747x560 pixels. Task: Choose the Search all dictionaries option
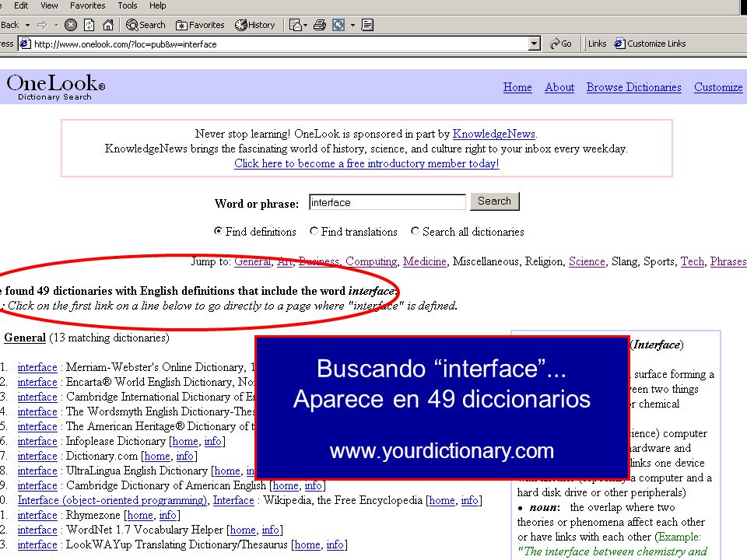point(416,231)
